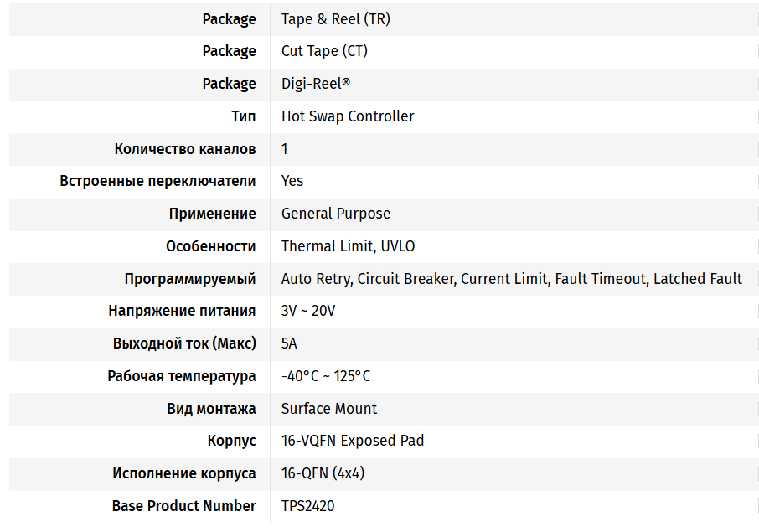This screenshot has width=759, height=532.
Task: Select the Особенности row label
Action: coord(211,246)
